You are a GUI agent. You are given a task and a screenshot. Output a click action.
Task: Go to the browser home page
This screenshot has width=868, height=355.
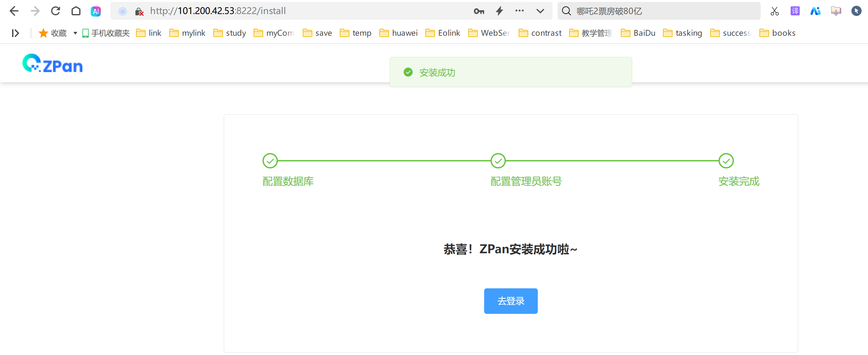76,11
